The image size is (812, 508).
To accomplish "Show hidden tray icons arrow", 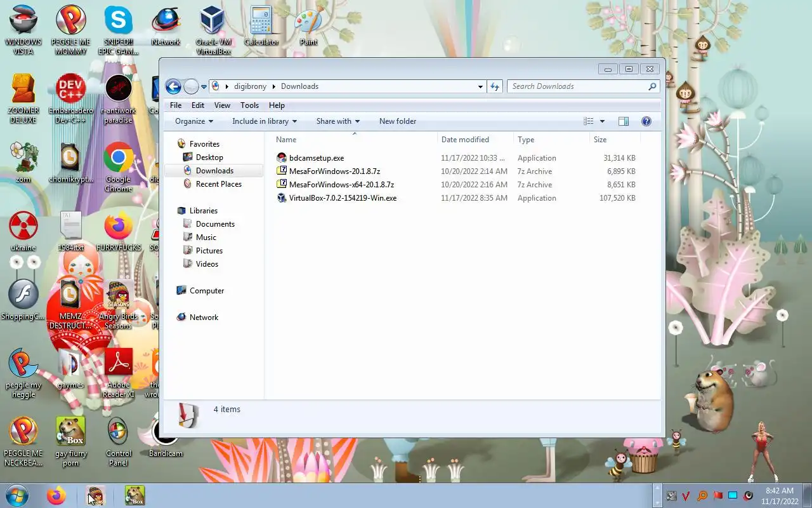I will pos(657,495).
